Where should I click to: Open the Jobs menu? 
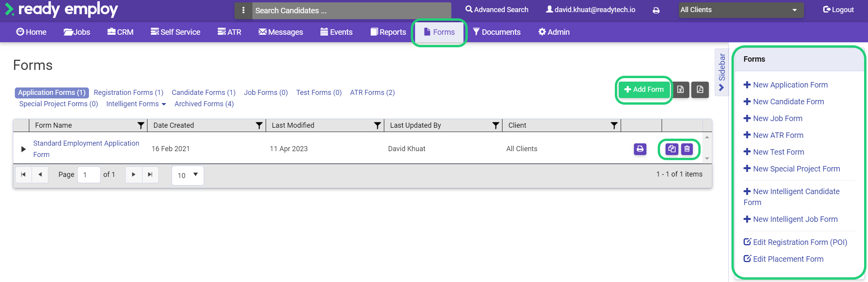[x=77, y=32]
